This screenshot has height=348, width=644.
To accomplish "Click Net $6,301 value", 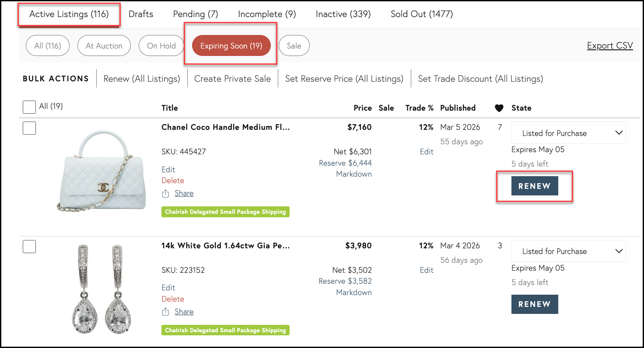I will tap(353, 152).
